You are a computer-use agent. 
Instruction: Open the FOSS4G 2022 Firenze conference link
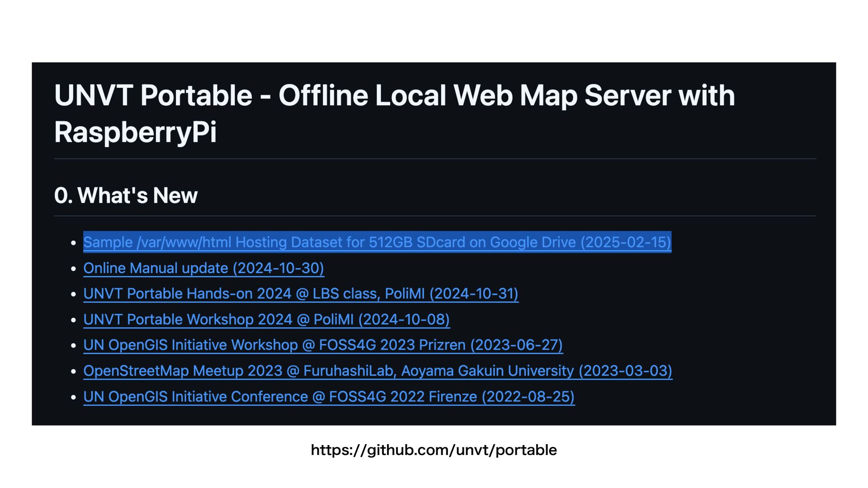pos(329,397)
